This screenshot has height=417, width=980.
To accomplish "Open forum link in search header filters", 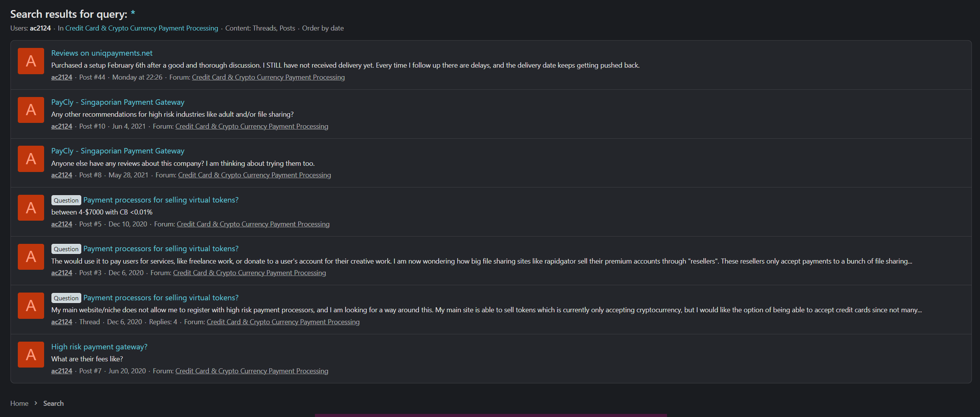I will click(142, 28).
